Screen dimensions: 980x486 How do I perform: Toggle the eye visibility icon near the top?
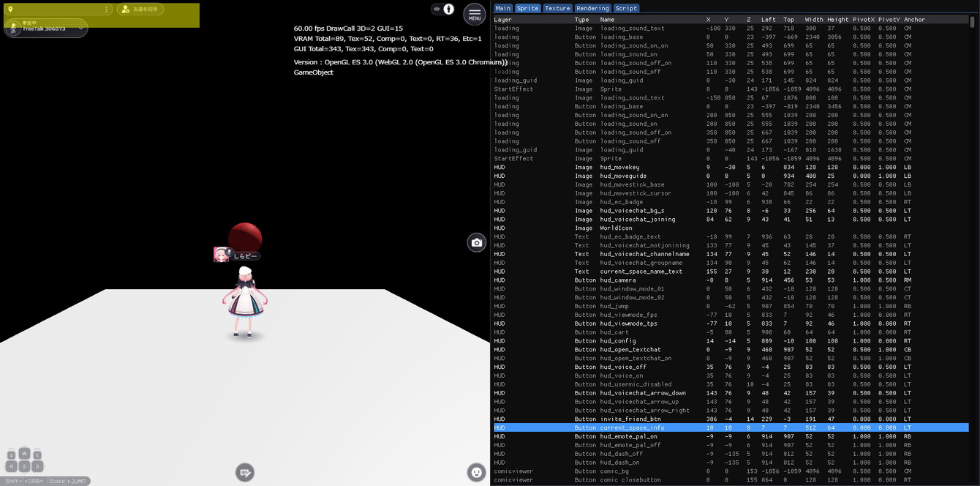tap(437, 10)
